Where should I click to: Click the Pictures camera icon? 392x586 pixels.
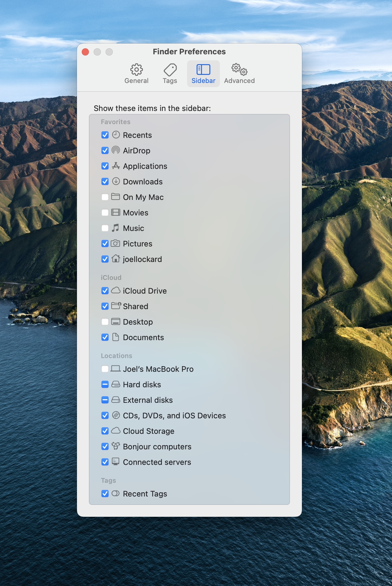click(x=115, y=243)
